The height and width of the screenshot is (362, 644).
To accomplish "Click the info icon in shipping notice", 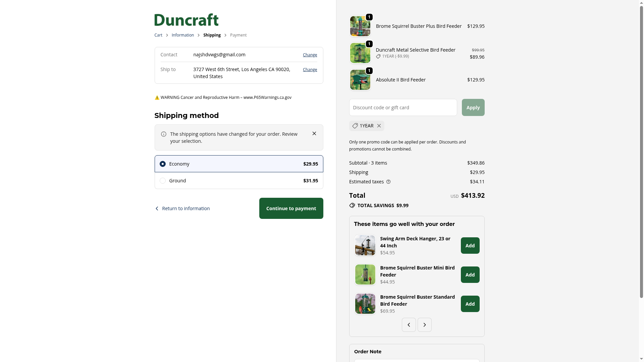I will pos(164,134).
